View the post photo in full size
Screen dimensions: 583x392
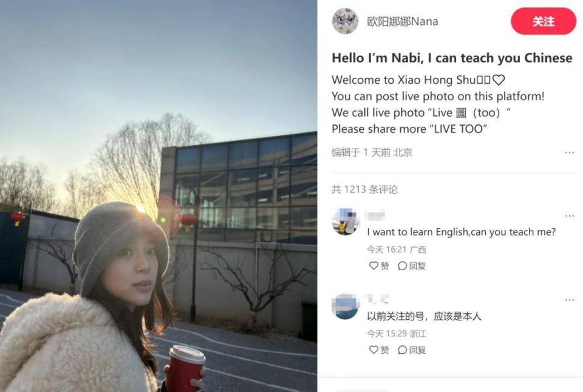159,196
